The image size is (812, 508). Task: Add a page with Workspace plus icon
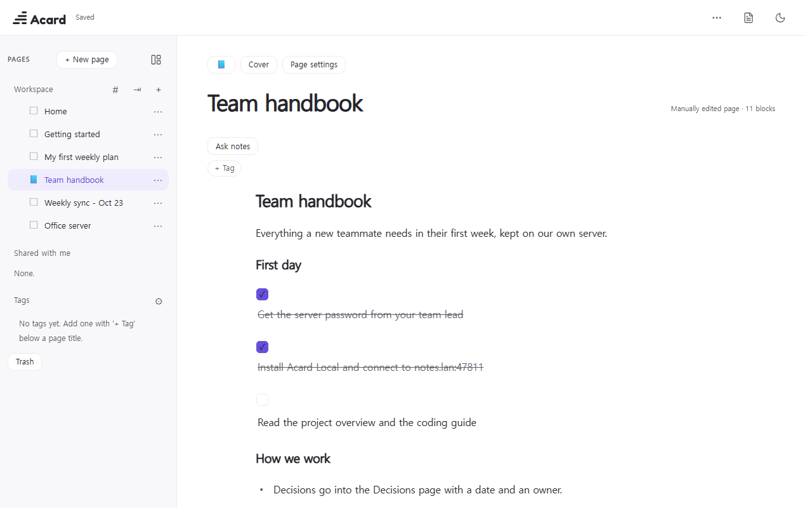point(159,90)
